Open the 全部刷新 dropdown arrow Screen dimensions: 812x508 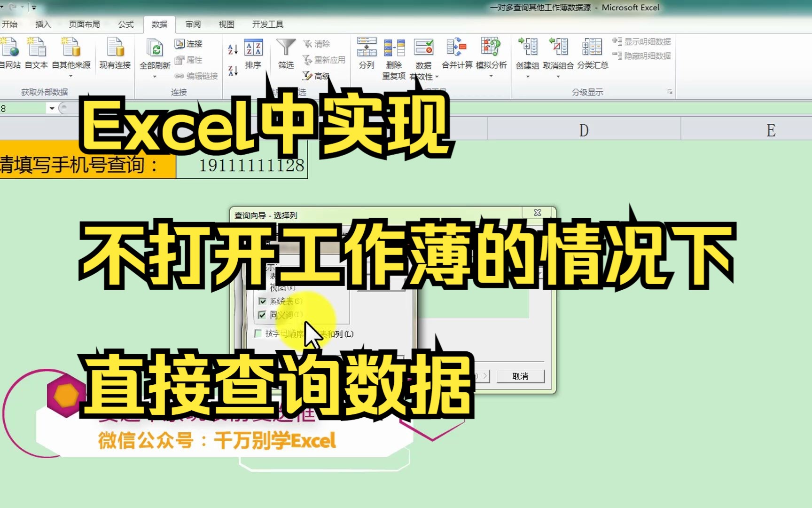pyautogui.click(x=155, y=75)
